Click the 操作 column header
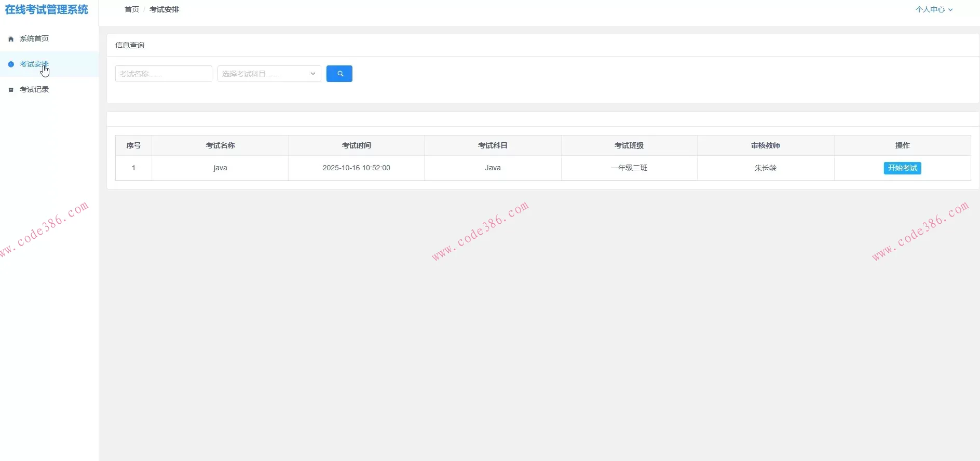This screenshot has width=980, height=461. (x=903, y=145)
